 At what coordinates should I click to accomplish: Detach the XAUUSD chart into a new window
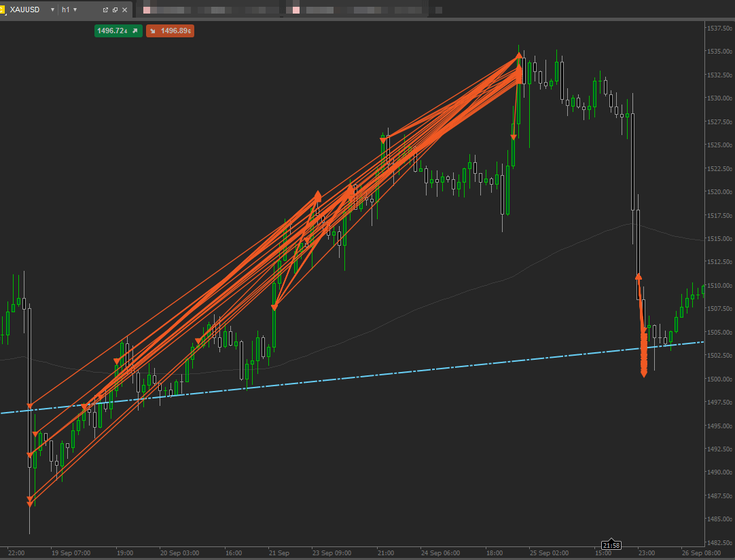tap(105, 10)
